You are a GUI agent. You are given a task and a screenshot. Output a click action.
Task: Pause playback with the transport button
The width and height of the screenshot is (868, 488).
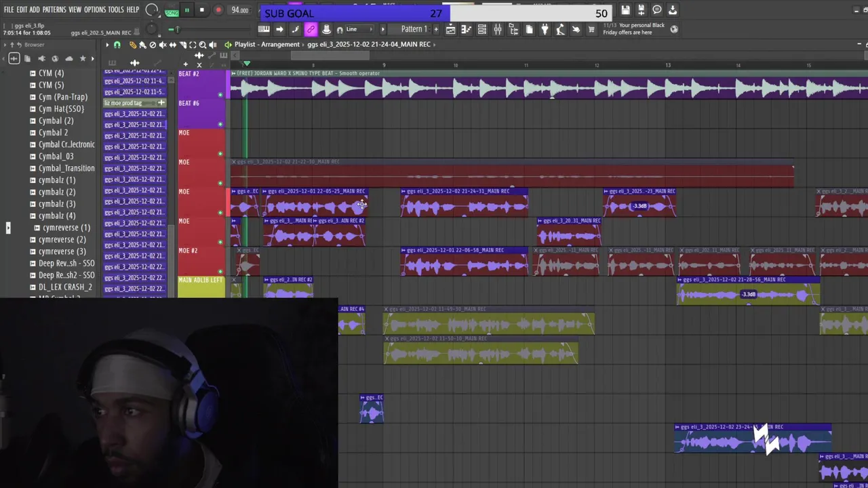click(186, 10)
